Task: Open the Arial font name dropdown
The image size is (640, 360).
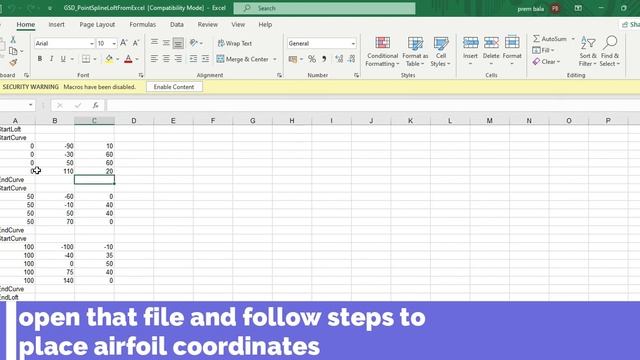Action: 92,43
